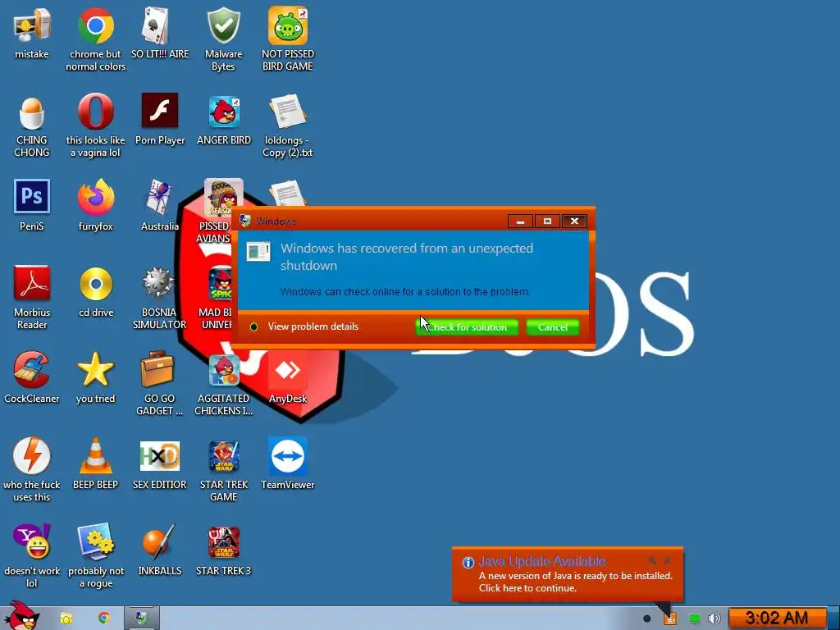Select the red Opera 'O' desktop icon
This screenshot has height=630, width=840.
coord(95,112)
